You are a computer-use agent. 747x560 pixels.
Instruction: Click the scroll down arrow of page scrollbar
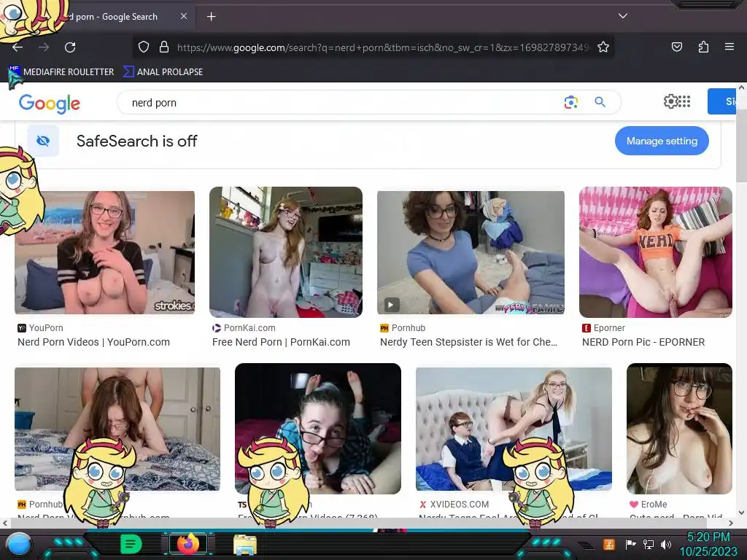pyautogui.click(x=741, y=513)
